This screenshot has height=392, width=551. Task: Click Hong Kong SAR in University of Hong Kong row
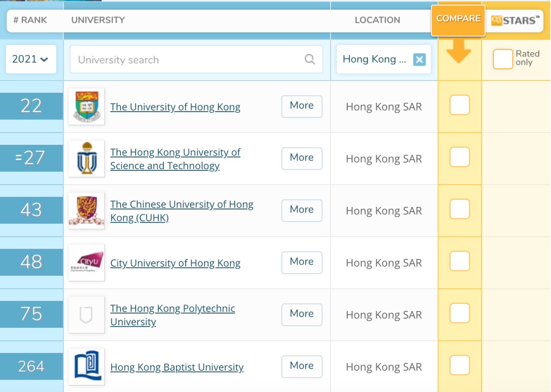pos(384,107)
